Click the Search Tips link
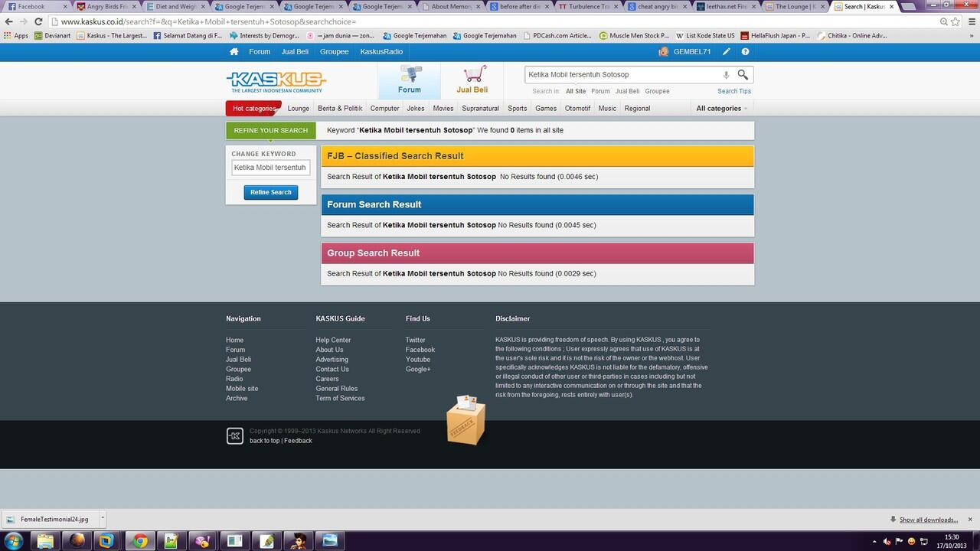Image resolution: width=980 pixels, height=551 pixels. click(734, 91)
